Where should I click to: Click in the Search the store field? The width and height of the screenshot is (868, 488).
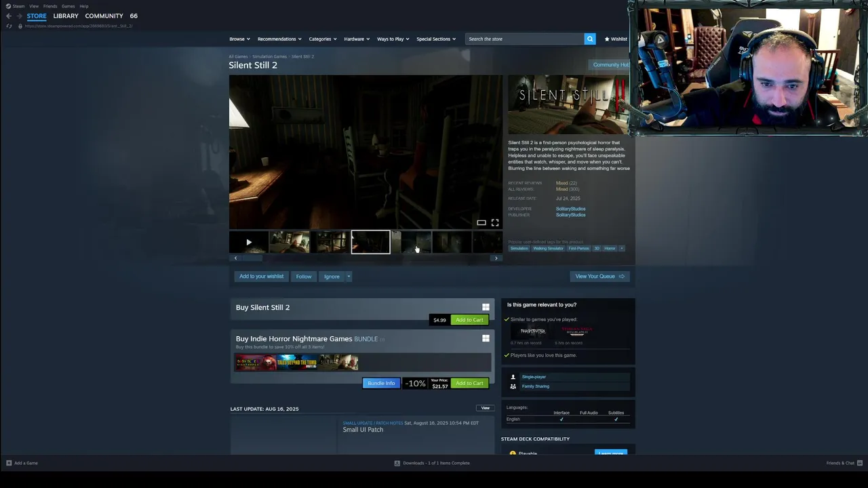[524, 39]
